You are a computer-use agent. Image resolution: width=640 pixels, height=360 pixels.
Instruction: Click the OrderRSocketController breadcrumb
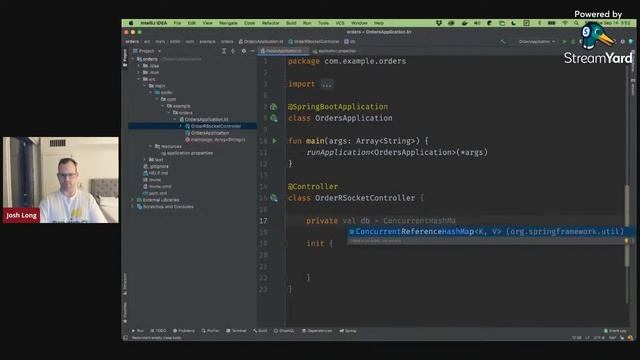point(314,42)
